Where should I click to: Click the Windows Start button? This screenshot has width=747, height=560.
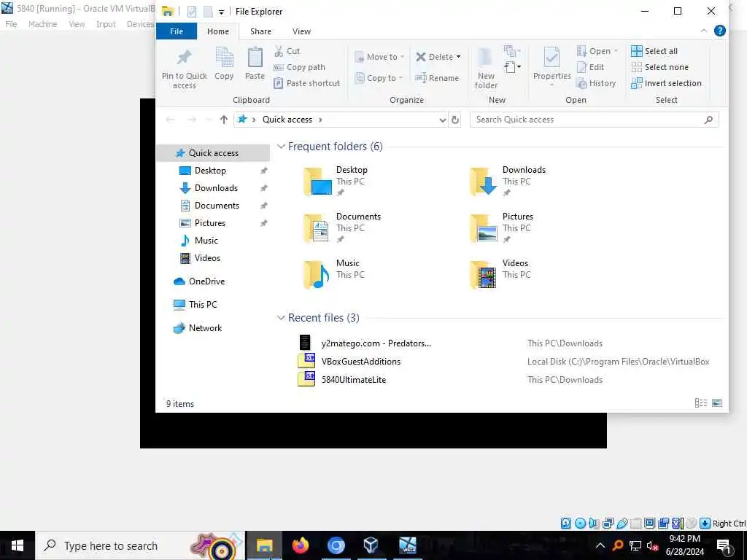(18, 545)
